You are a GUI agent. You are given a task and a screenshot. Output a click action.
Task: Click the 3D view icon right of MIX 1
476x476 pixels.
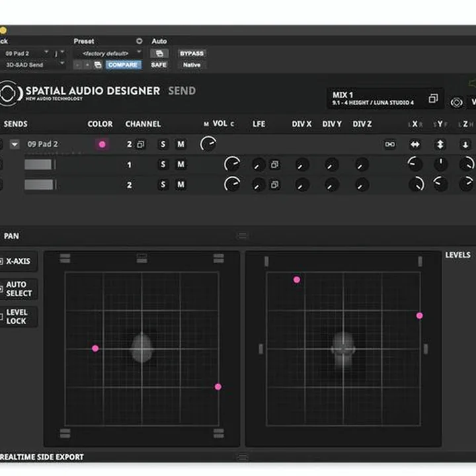(x=456, y=102)
